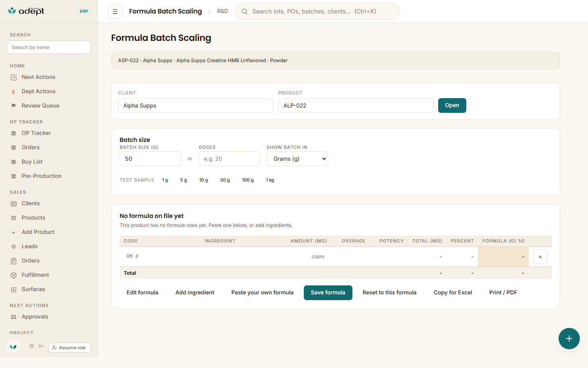Open Products in the sidebar
Image resolution: width=588 pixels, height=368 pixels.
(x=33, y=218)
